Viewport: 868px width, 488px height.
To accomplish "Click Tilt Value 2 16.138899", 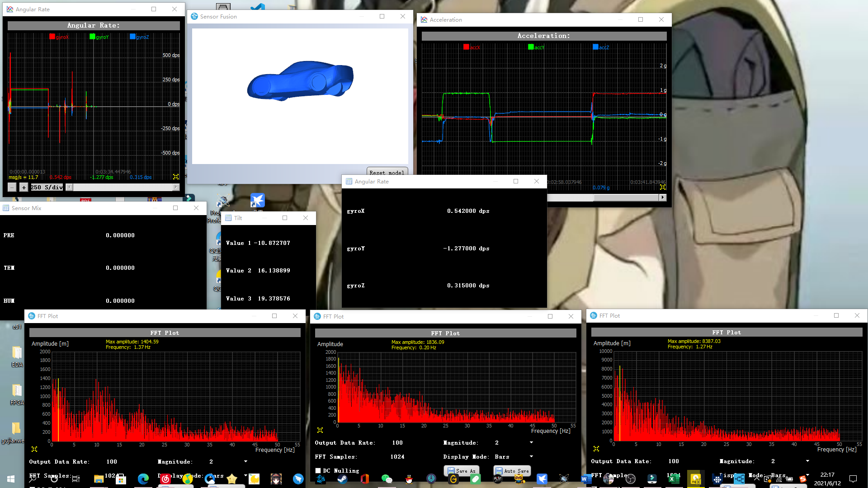I will (258, 271).
